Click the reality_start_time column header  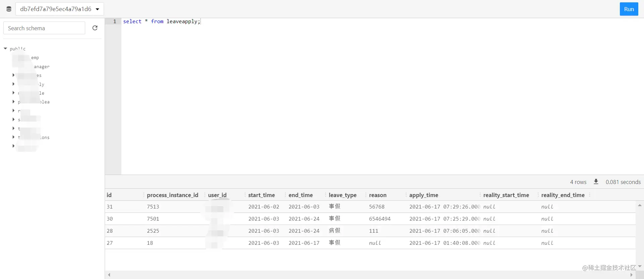pos(506,195)
